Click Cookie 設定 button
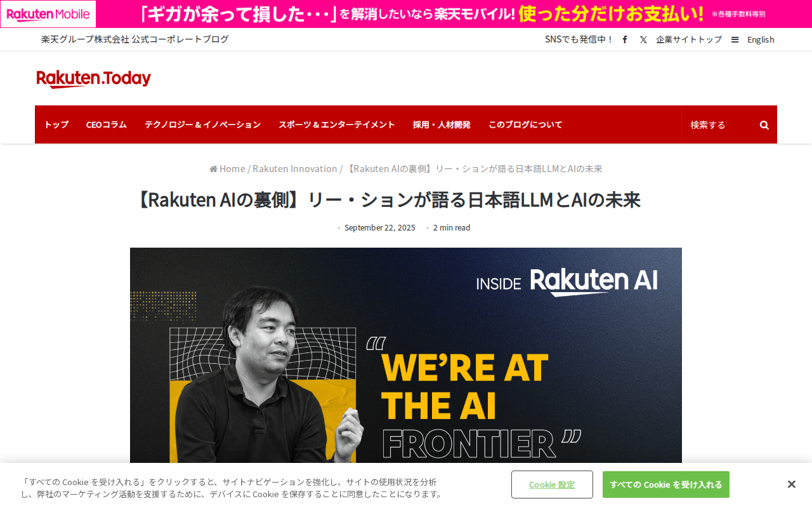The width and height of the screenshot is (812, 508). point(552,485)
